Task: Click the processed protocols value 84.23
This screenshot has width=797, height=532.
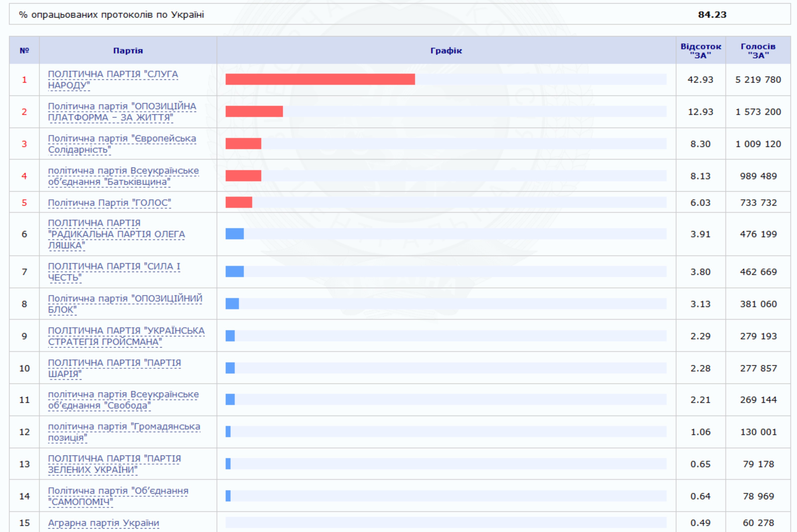Action: 712,15
